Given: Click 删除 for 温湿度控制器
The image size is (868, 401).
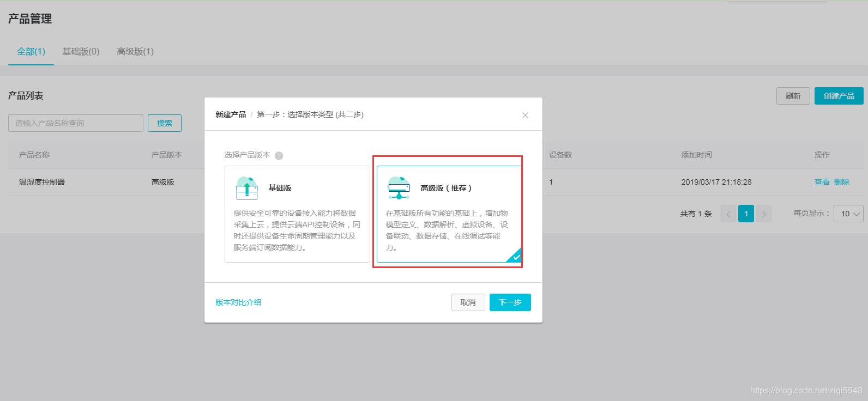Looking at the screenshot, I should 842,182.
